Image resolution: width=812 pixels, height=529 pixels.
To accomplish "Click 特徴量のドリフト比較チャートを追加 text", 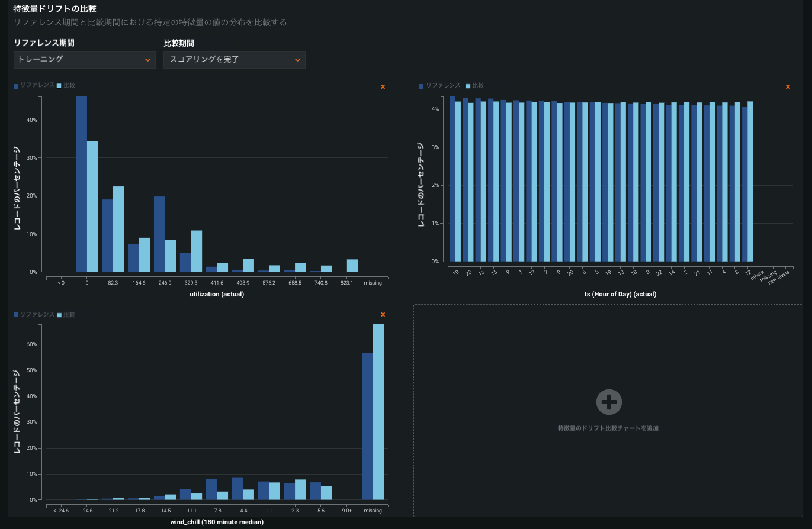I will (x=608, y=428).
